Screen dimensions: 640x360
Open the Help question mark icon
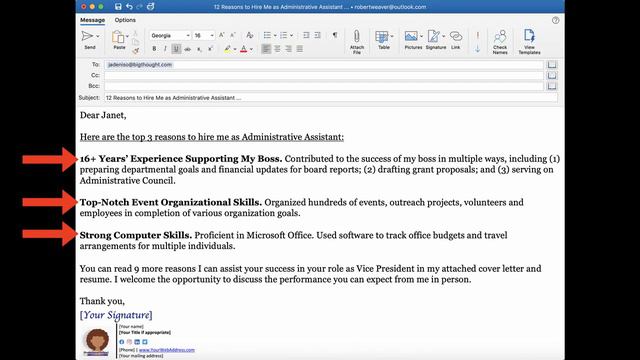(556, 20)
